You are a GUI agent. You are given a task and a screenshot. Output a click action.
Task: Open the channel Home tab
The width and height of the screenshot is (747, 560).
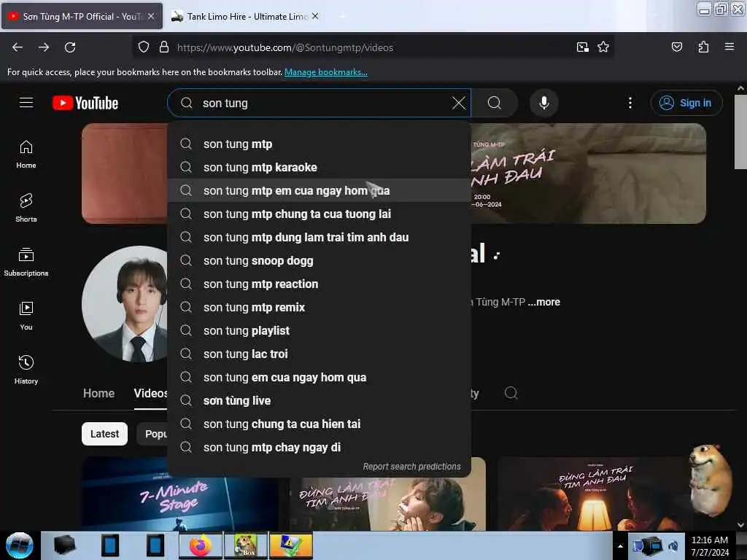click(98, 393)
